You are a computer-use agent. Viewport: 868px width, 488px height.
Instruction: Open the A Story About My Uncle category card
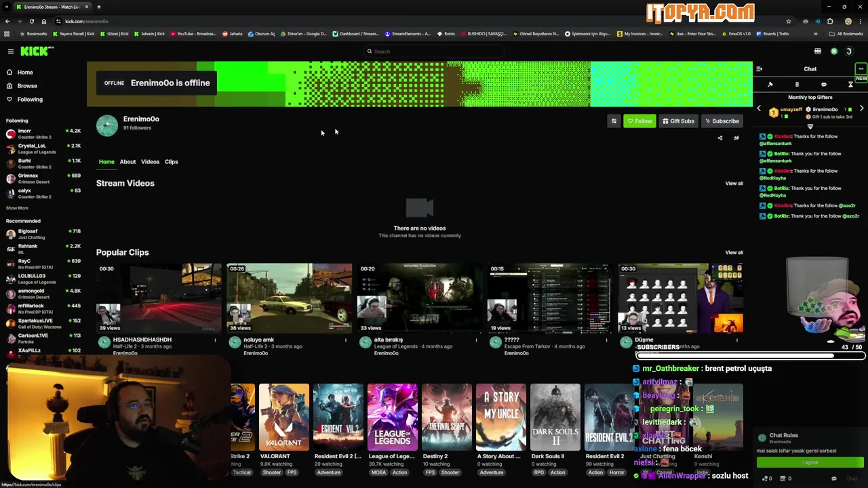tap(500, 418)
